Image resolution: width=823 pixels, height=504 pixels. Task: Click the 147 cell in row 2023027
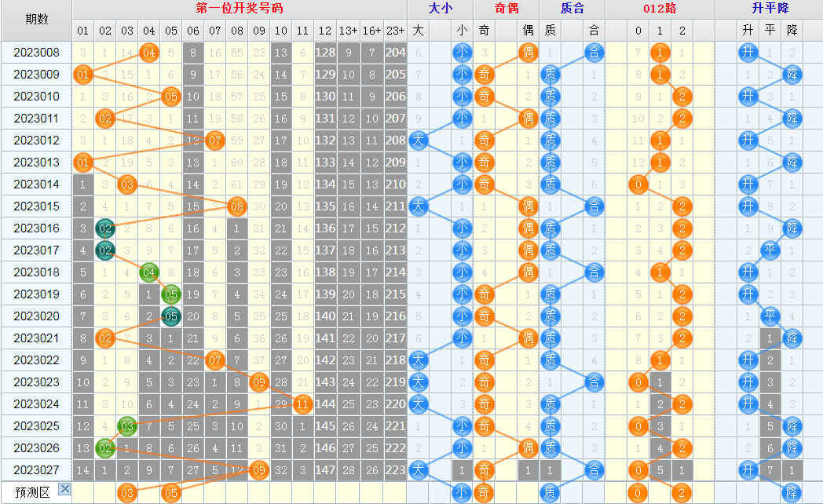pos(325,470)
